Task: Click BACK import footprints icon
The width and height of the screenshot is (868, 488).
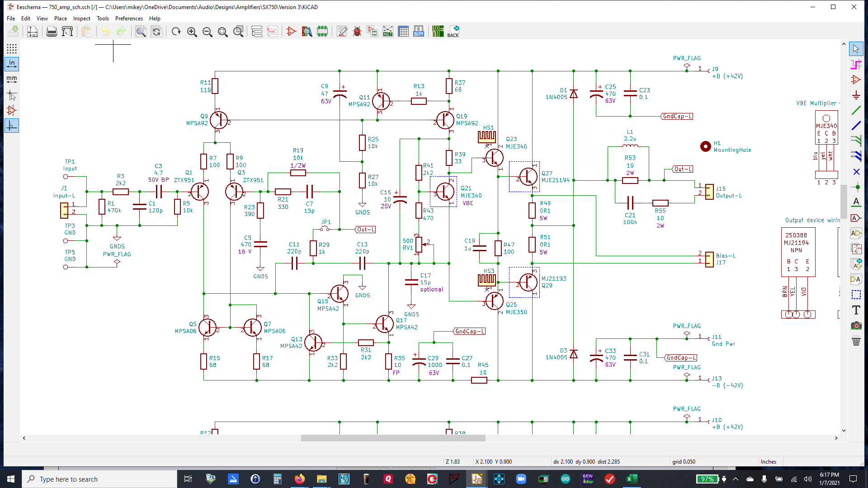Action: pyautogui.click(x=453, y=31)
